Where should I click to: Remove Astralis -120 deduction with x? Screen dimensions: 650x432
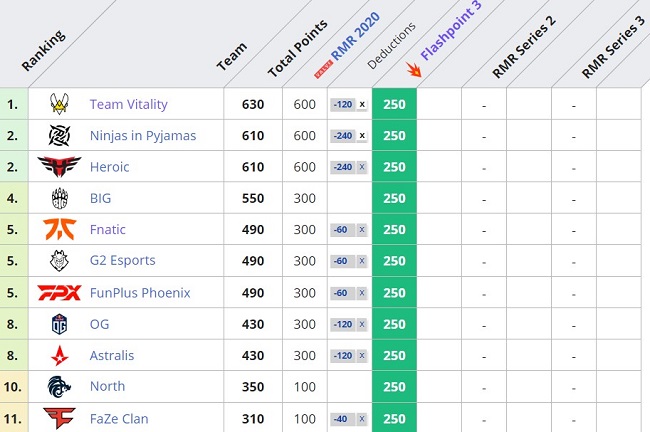tap(362, 356)
